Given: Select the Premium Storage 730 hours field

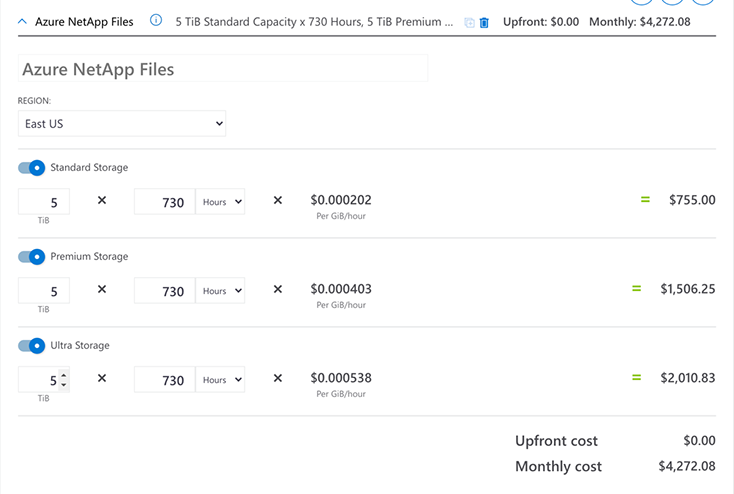Looking at the screenshot, I should [x=164, y=291].
